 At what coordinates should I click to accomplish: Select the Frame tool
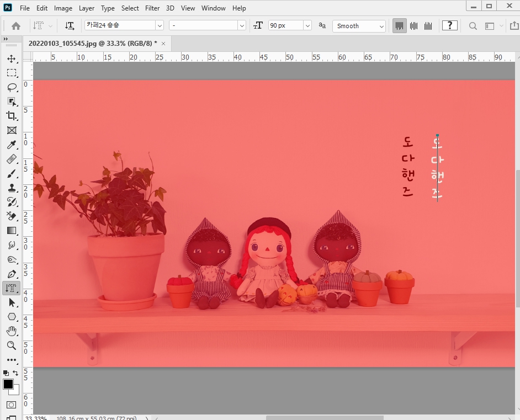(12, 130)
